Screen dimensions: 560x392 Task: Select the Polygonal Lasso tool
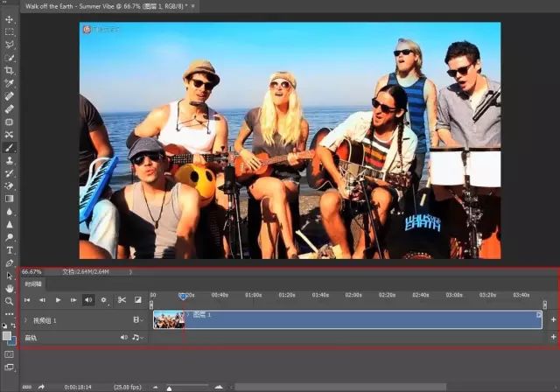tap(10, 45)
